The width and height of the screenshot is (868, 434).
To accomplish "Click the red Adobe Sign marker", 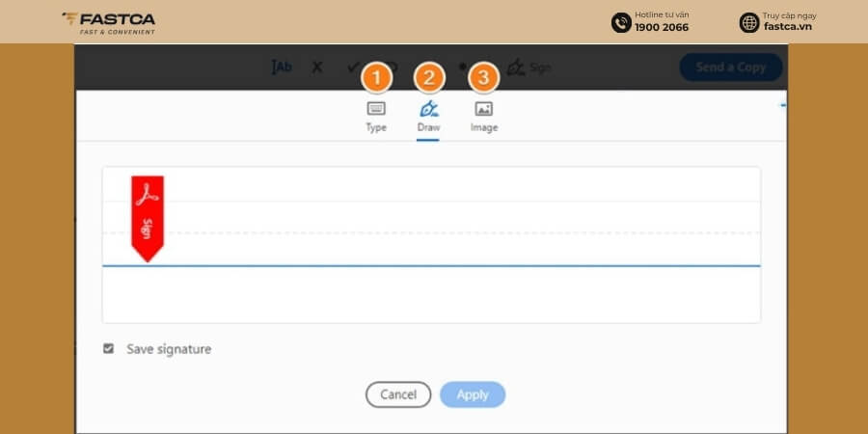I will pos(148,219).
